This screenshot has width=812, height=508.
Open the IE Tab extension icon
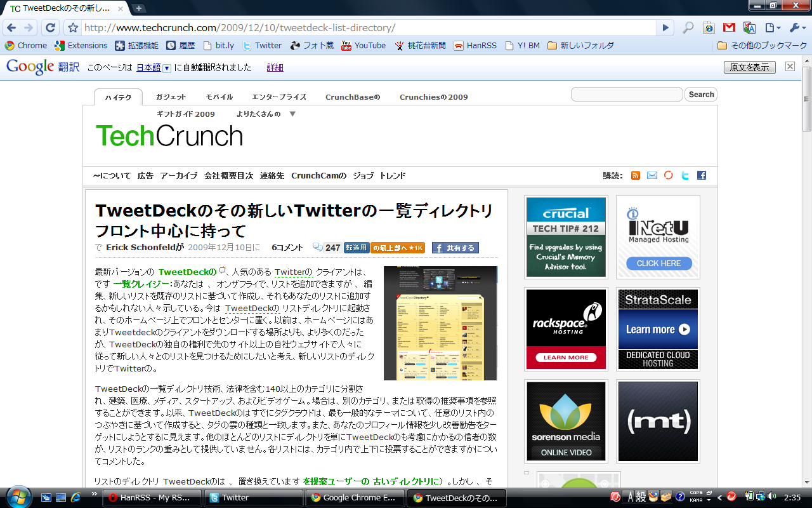click(709, 28)
